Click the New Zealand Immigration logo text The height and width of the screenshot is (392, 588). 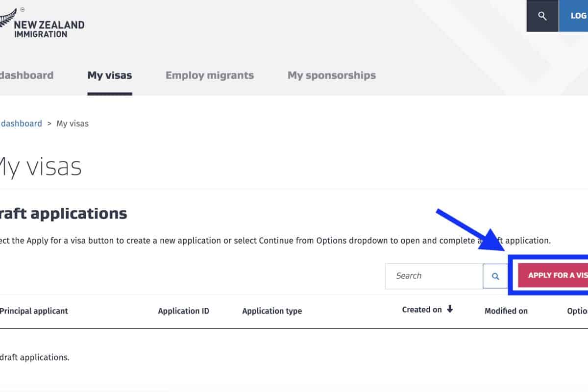[x=49, y=29]
